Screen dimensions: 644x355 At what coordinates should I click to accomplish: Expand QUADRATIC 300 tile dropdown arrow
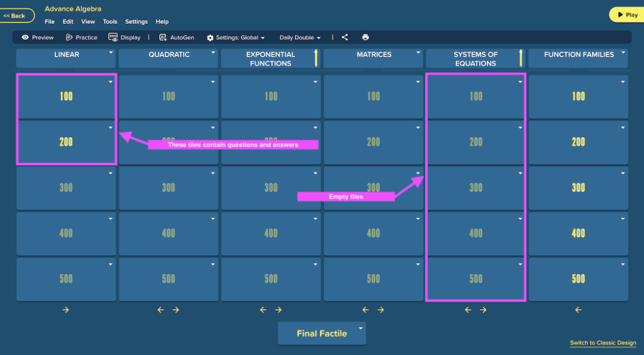click(213, 173)
